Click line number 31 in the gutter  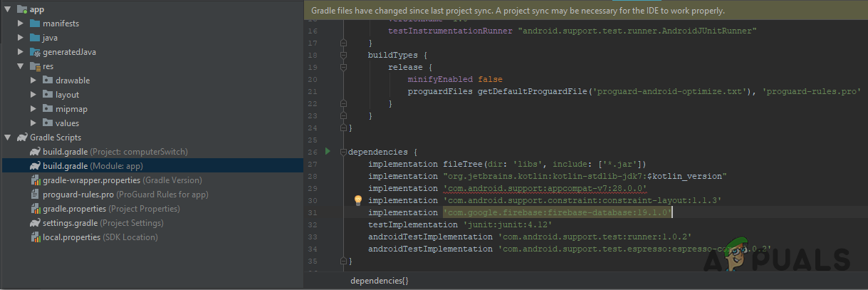click(x=313, y=212)
